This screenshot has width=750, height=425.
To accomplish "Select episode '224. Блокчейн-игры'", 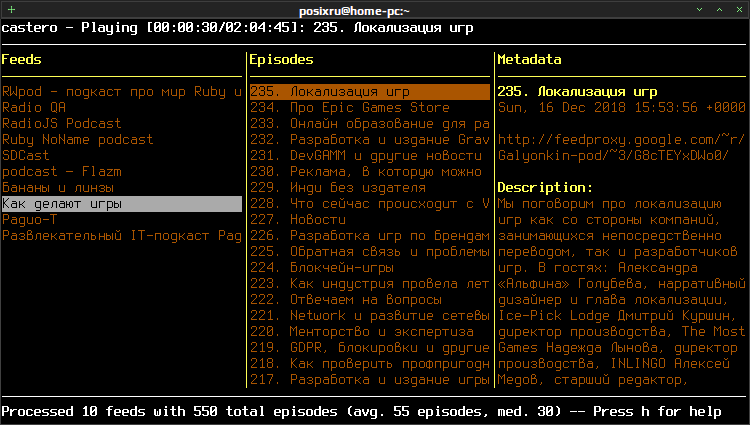I will (x=322, y=268).
